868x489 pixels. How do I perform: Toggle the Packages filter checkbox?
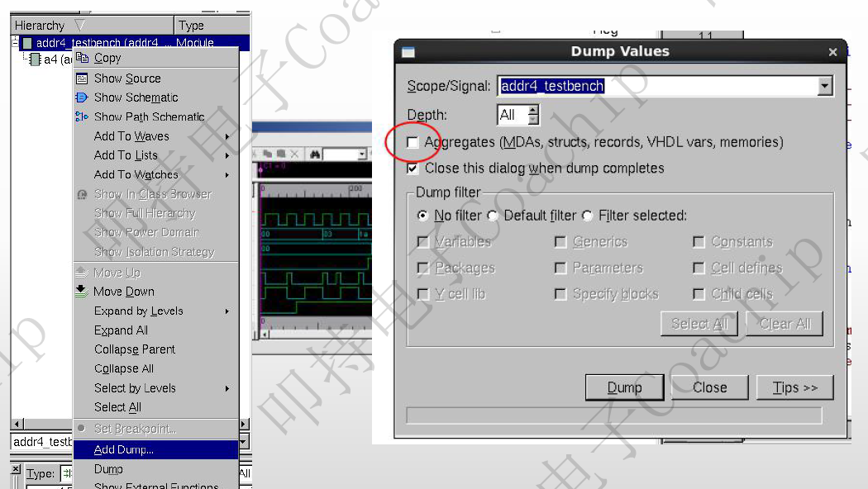423,268
